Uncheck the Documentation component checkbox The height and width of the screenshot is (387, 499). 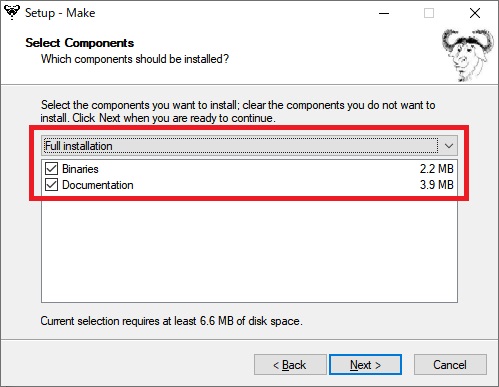point(51,185)
